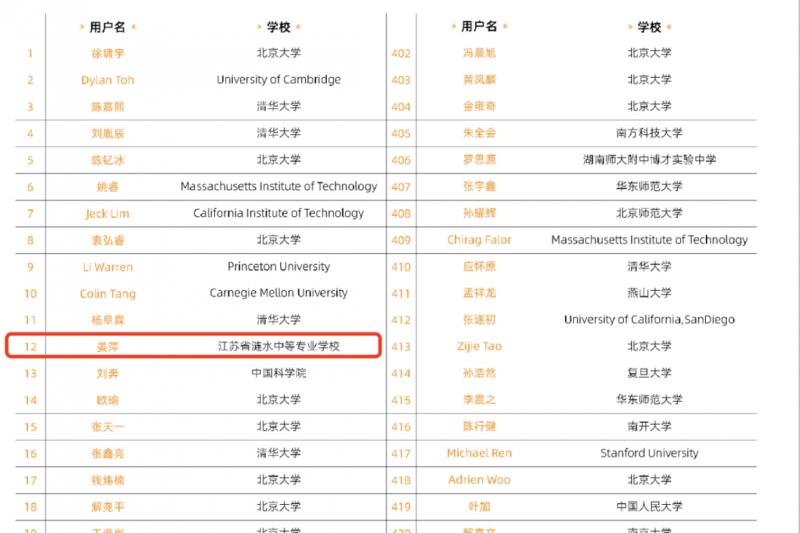Screen dimensions: 800x533
Task: Select user Michael Ren
Action: coord(479,453)
